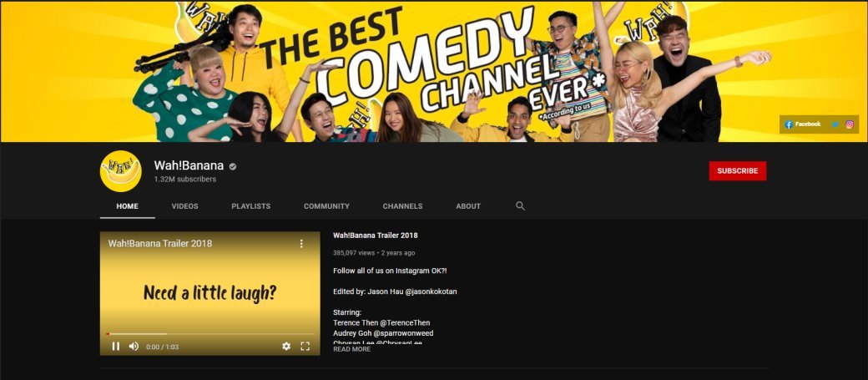Open the Twitter icon in banner
Image resolution: width=868 pixels, height=380 pixels.
click(835, 124)
